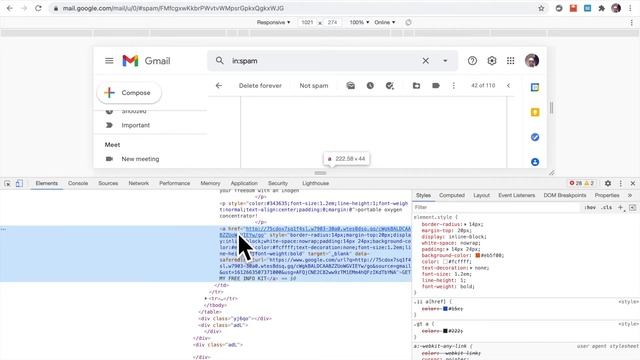Screen dimensions: 640x360
Task: Open Gmail settings gear icon
Action: click(492, 61)
